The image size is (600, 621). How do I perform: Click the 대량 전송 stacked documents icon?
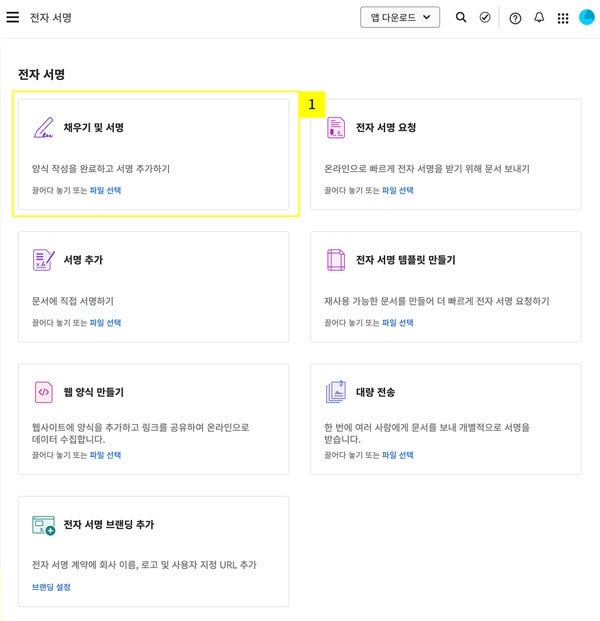click(336, 392)
